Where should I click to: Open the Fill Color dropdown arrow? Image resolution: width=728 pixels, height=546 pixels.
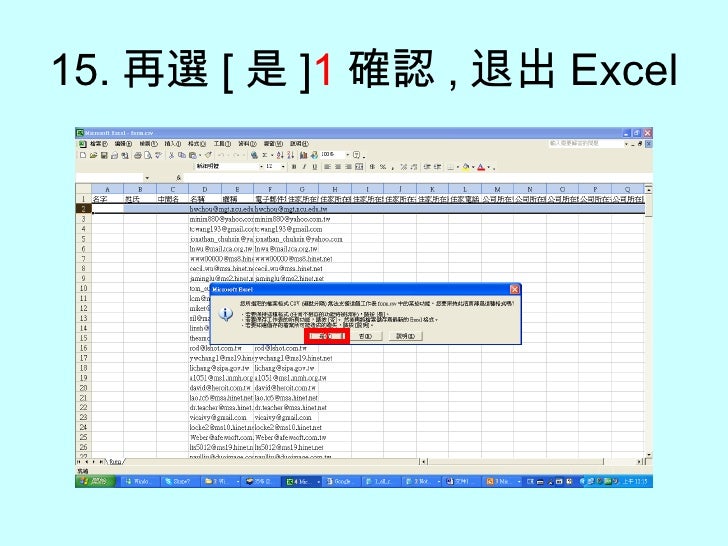(473, 167)
